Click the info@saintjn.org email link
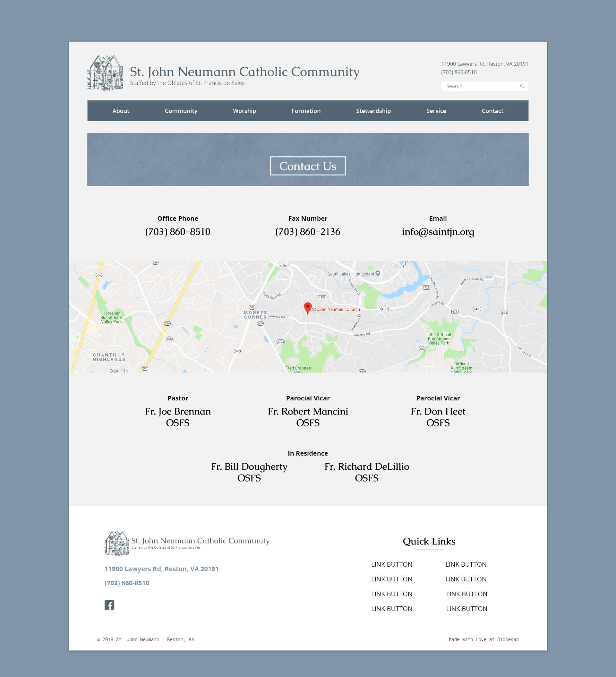 pyautogui.click(x=438, y=232)
